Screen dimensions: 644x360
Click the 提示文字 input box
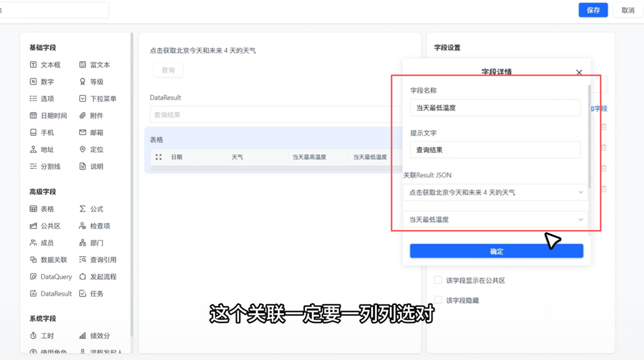click(x=495, y=150)
